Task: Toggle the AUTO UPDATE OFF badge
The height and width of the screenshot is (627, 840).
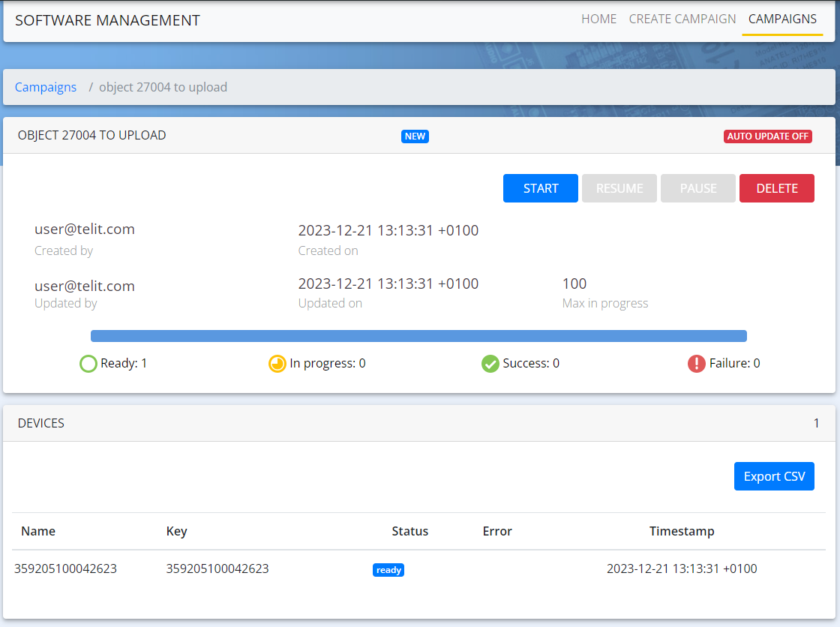Action: [767, 136]
